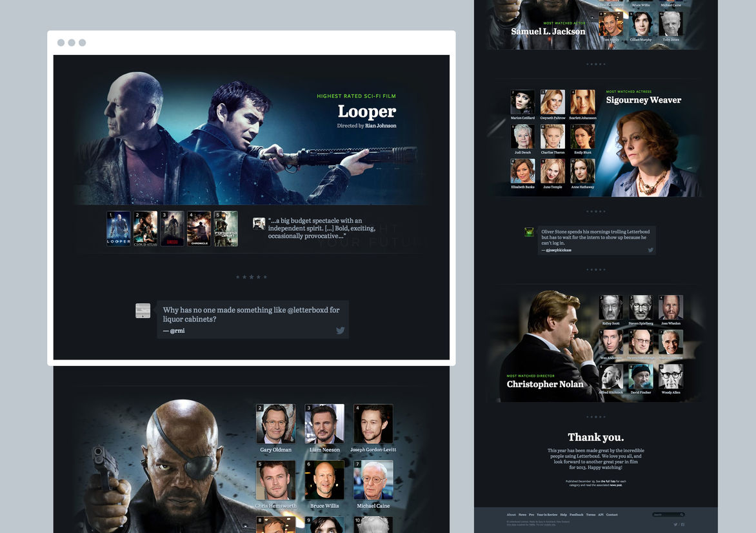The image size is (756, 533).
Task: Open Marion Cotillard's portrait
Action: (x=522, y=102)
